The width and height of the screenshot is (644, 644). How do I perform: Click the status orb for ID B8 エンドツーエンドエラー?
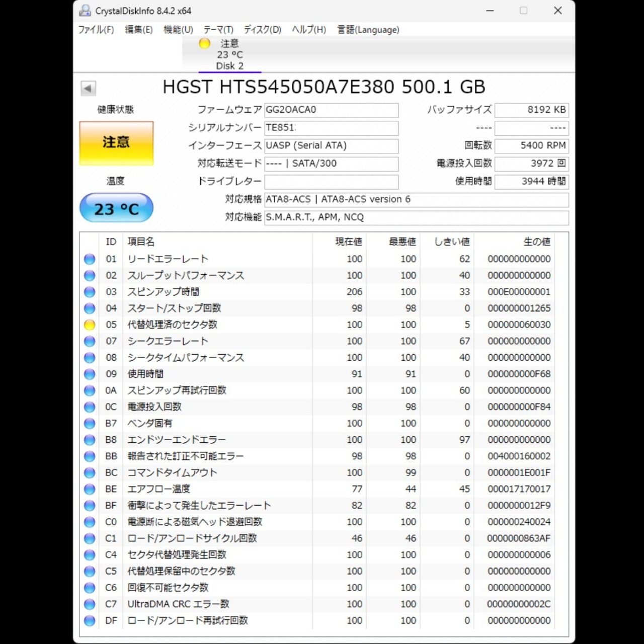pyautogui.click(x=90, y=440)
